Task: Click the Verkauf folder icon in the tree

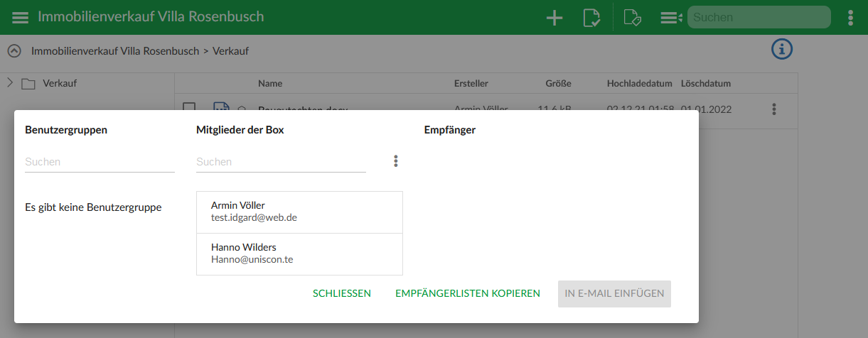Action: tap(28, 84)
